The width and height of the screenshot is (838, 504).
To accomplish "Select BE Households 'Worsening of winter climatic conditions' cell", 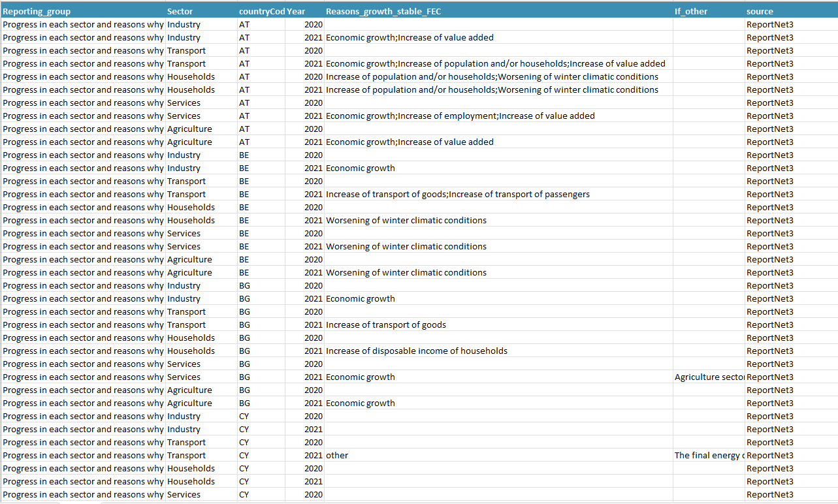I will (x=498, y=220).
